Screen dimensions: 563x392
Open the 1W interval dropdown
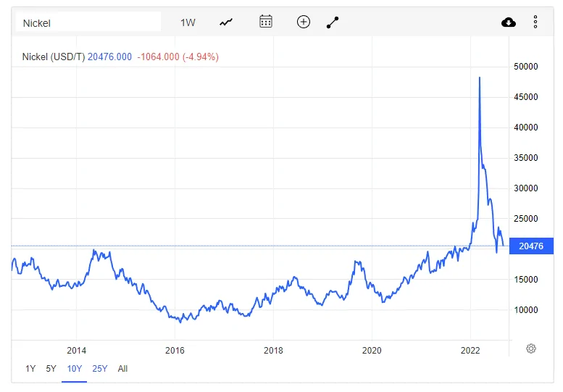point(188,23)
